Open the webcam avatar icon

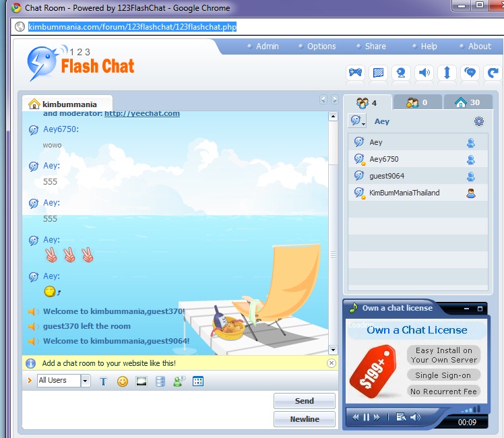coord(401,73)
